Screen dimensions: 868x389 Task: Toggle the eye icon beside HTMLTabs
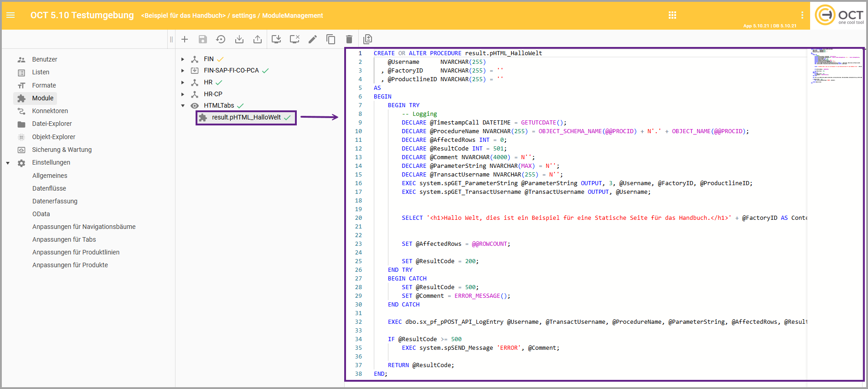[195, 105]
